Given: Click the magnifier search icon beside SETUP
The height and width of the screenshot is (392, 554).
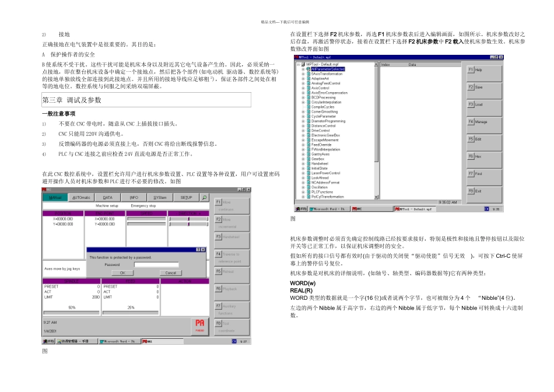Looking at the screenshot, I should tap(204, 198).
